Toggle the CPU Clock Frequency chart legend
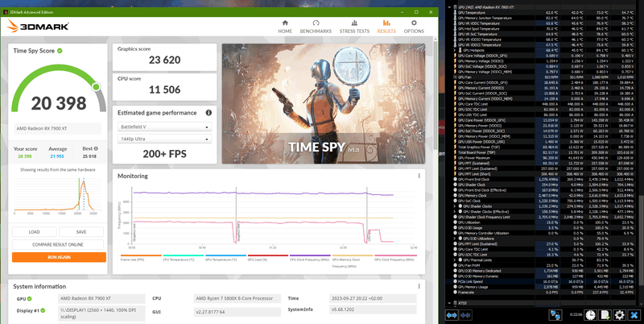 pos(310,258)
